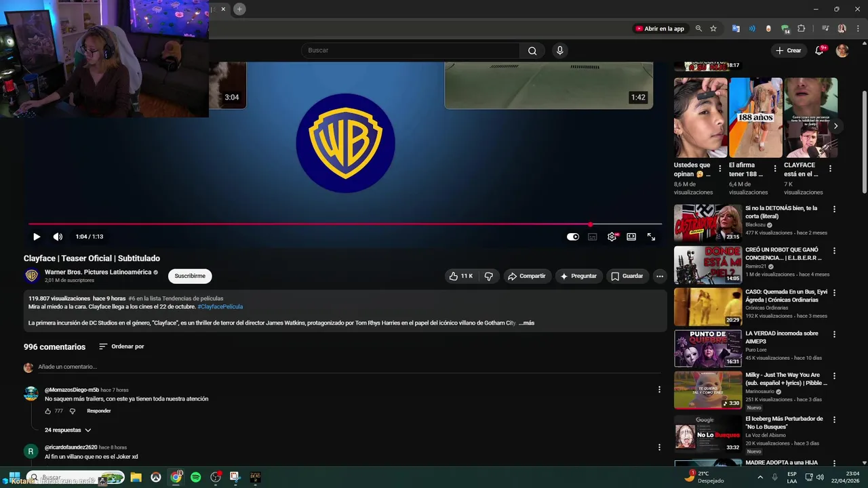This screenshot has height=488, width=868.
Task: Like the video with 11 K likes
Action: [x=460, y=276]
